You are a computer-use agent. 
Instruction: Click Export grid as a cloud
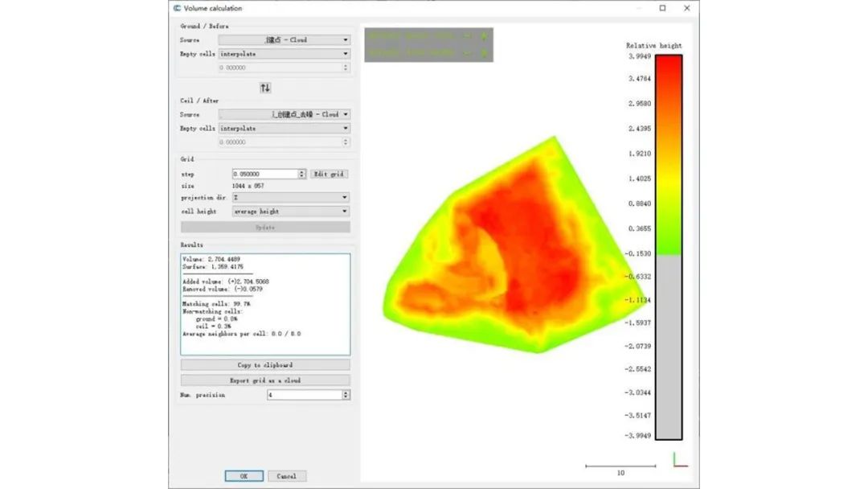click(x=265, y=380)
